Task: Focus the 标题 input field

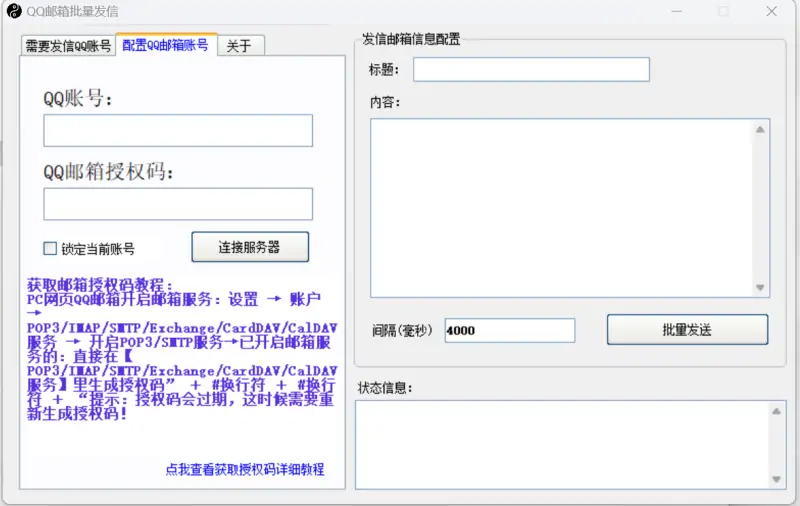Action: [x=531, y=69]
